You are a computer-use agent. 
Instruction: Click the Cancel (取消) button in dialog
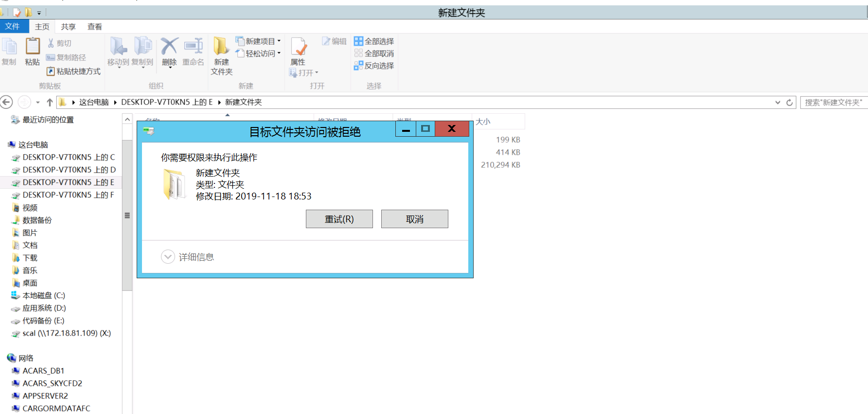[415, 219]
